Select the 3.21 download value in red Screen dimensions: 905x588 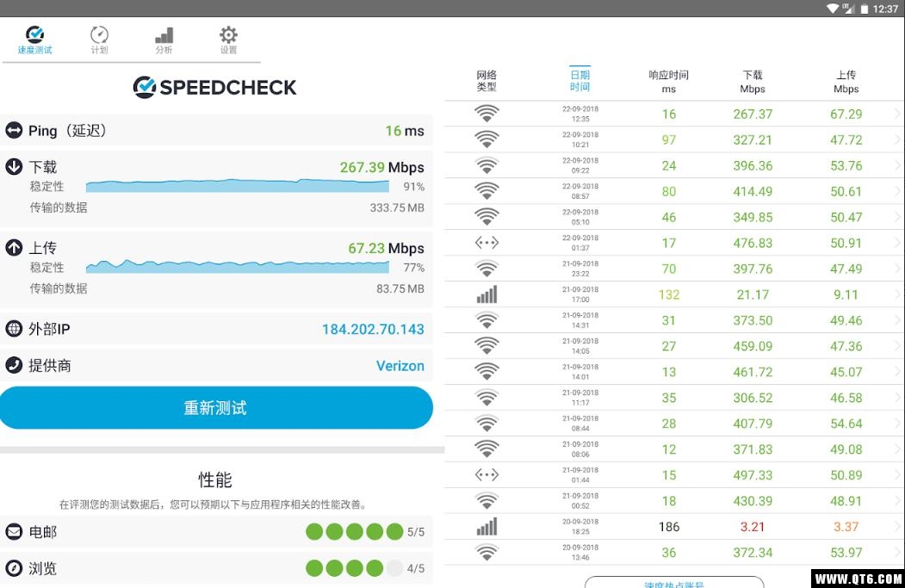pos(753,527)
